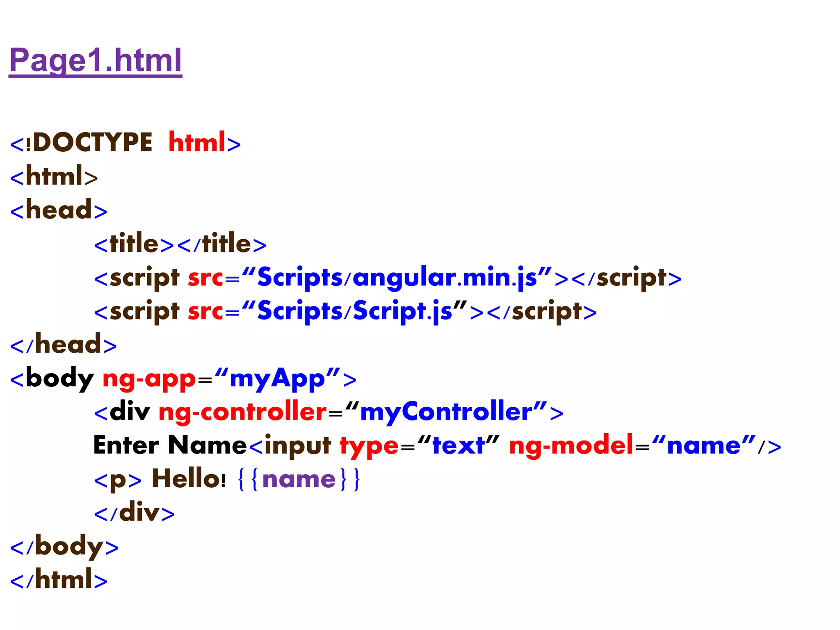Image resolution: width=840 pixels, height=630 pixels.
Task: Click the Enter Name input line
Action: coord(437,446)
